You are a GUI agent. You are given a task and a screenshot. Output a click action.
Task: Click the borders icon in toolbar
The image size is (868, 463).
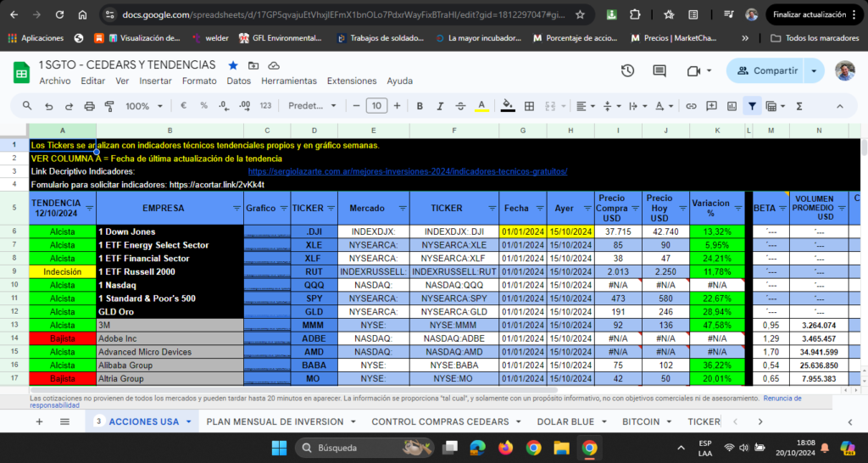529,106
